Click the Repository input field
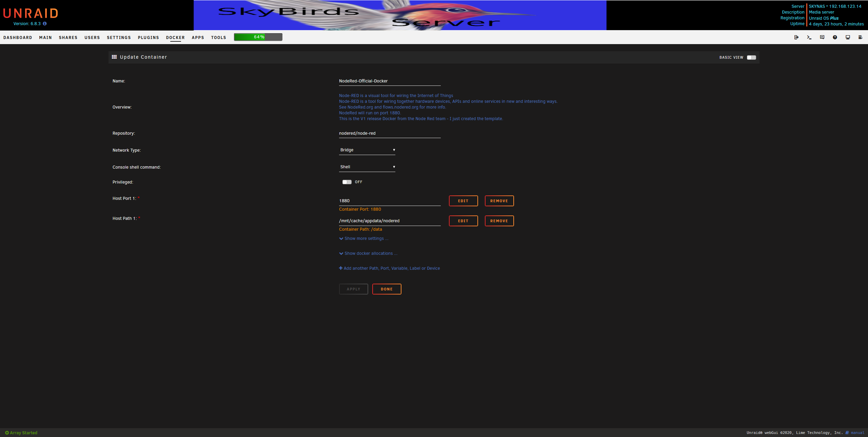868x437 pixels. (390, 133)
